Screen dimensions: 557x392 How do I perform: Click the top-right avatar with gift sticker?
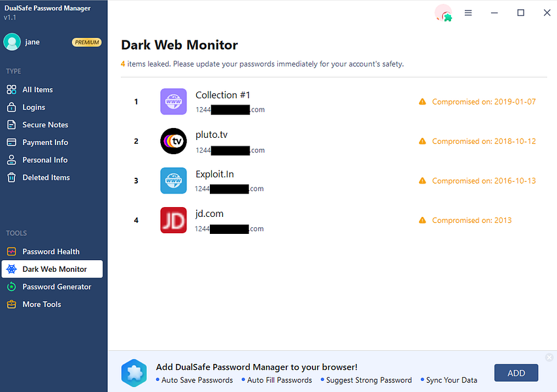tap(443, 12)
